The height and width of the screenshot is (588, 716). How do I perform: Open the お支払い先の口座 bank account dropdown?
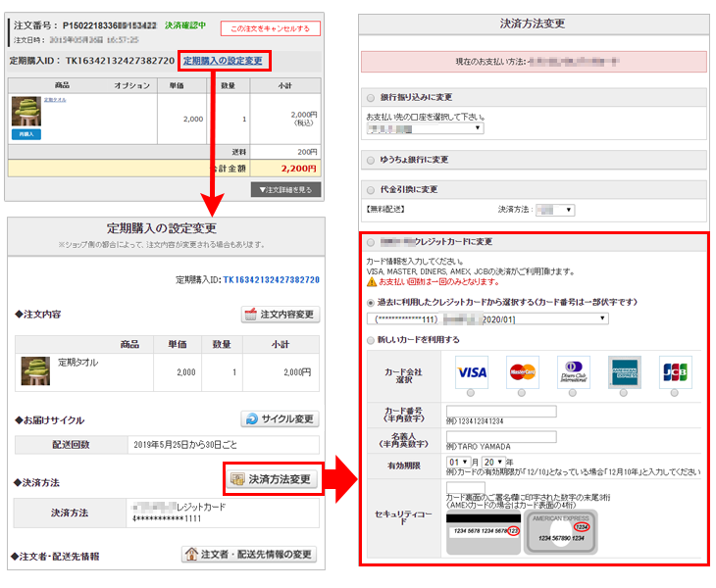[x=425, y=128]
